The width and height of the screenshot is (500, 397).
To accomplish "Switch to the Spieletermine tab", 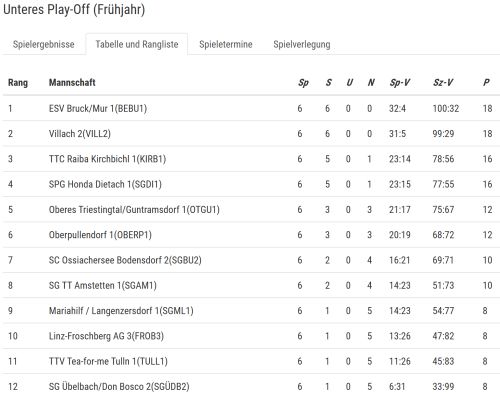I will point(226,44).
